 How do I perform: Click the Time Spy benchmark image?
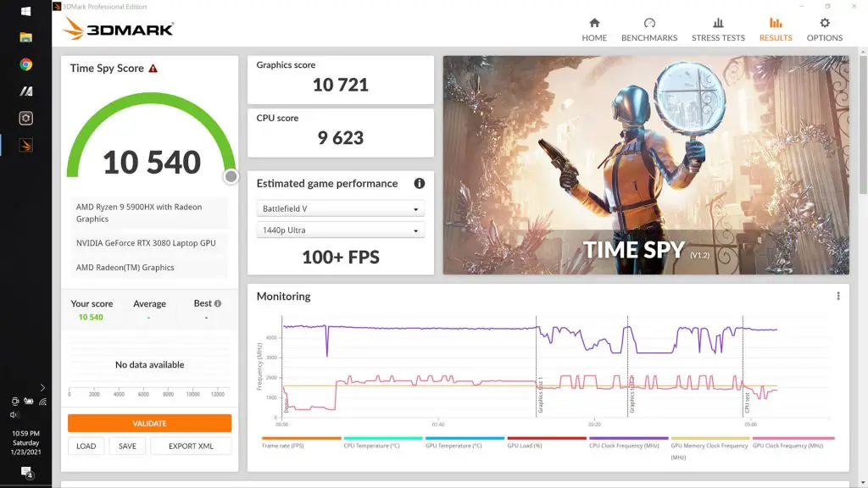(x=646, y=165)
